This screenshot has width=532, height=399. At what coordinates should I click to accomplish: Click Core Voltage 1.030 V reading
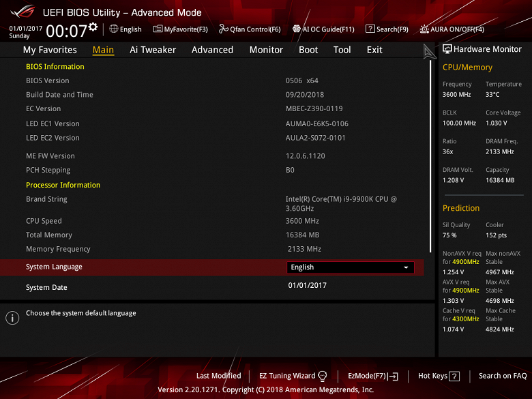point(497,123)
